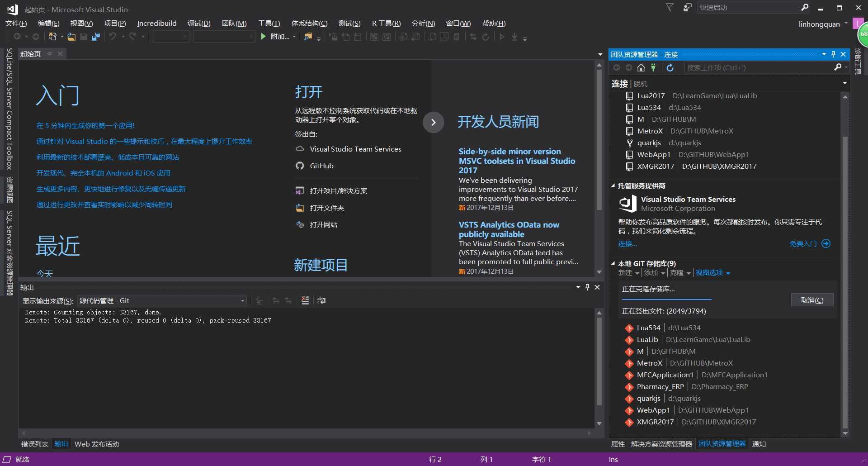Toggle auto-hide pin on Output panel
868x466 pixels.
pyautogui.click(x=587, y=287)
